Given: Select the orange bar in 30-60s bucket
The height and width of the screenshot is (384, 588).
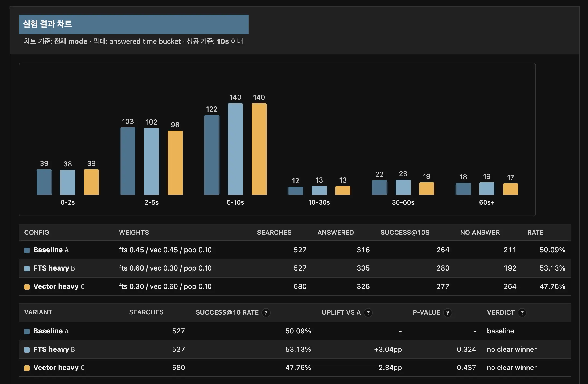Looking at the screenshot, I should 427,189.
